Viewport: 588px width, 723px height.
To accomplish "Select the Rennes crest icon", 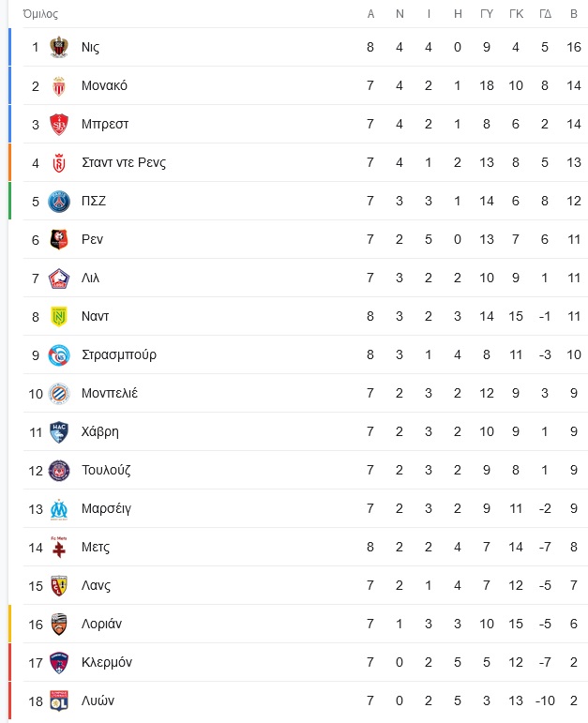I will (59, 239).
